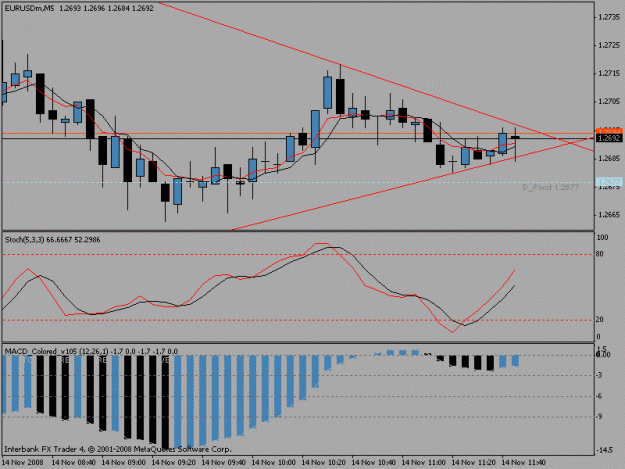
Task: Click the 1.2705 price axis value
Action: pyautogui.click(x=609, y=102)
